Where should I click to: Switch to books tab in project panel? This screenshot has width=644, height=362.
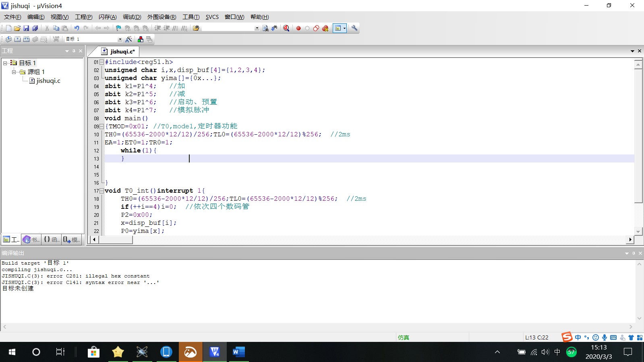[31, 240]
